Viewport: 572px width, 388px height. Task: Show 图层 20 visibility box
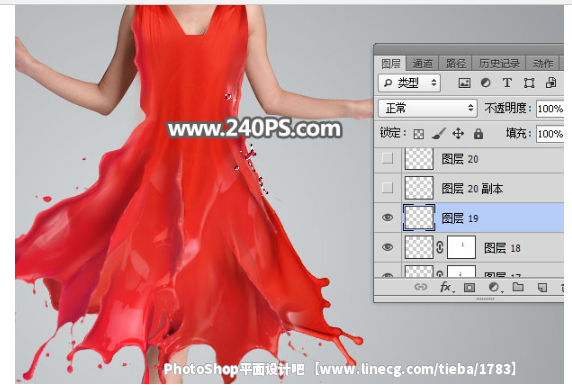pos(387,159)
